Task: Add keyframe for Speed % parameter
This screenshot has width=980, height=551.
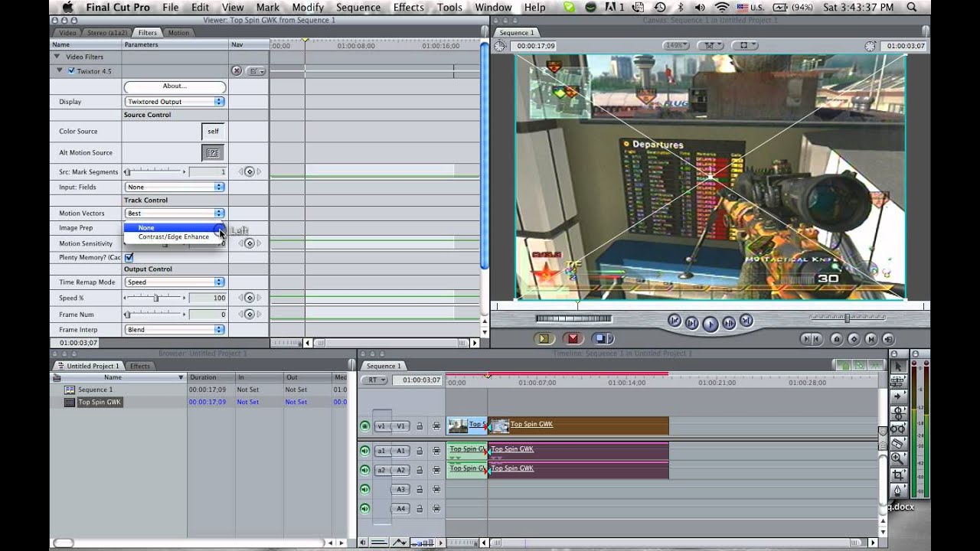Action: coord(249,298)
